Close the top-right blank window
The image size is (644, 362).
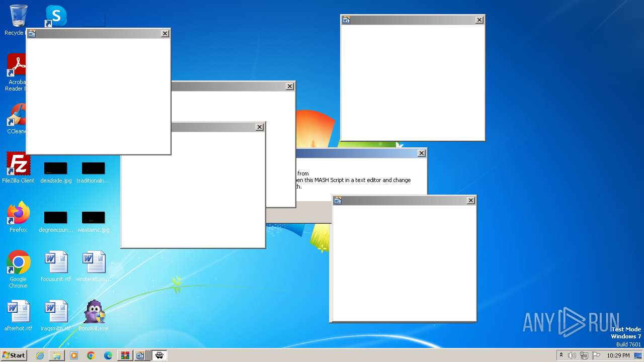click(x=479, y=20)
